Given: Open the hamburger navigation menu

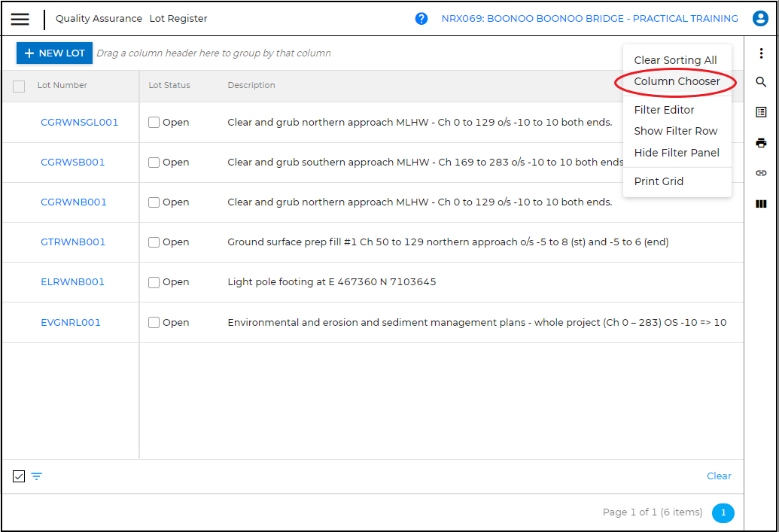Looking at the screenshot, I should 20,19.
